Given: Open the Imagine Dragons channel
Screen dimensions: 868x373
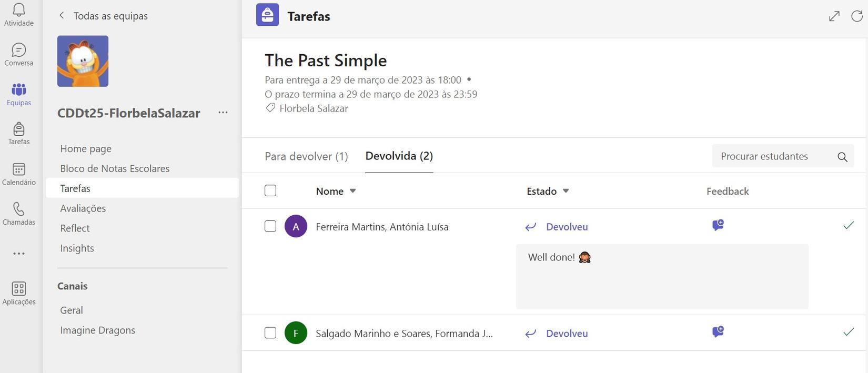Looking at the screenshot, I should tap(98, 330).
